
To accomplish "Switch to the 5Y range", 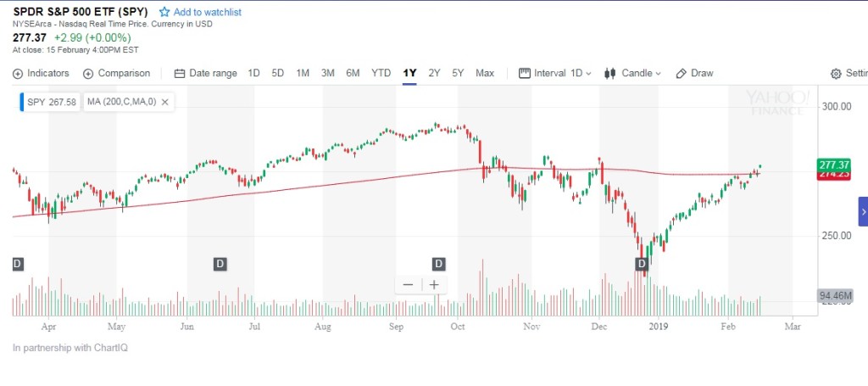I will [x=458, y=73].
